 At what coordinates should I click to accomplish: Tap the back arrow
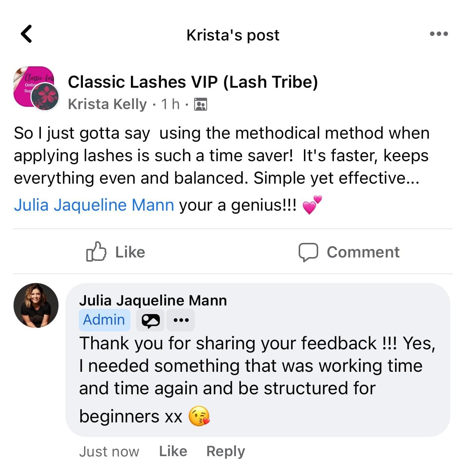pyautogui.click(x=26, y=34)
